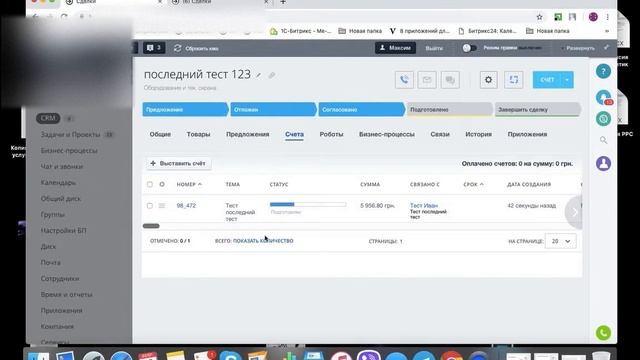Open the phone call icon button
640x360 pixels.
click(x=404, y=80)
